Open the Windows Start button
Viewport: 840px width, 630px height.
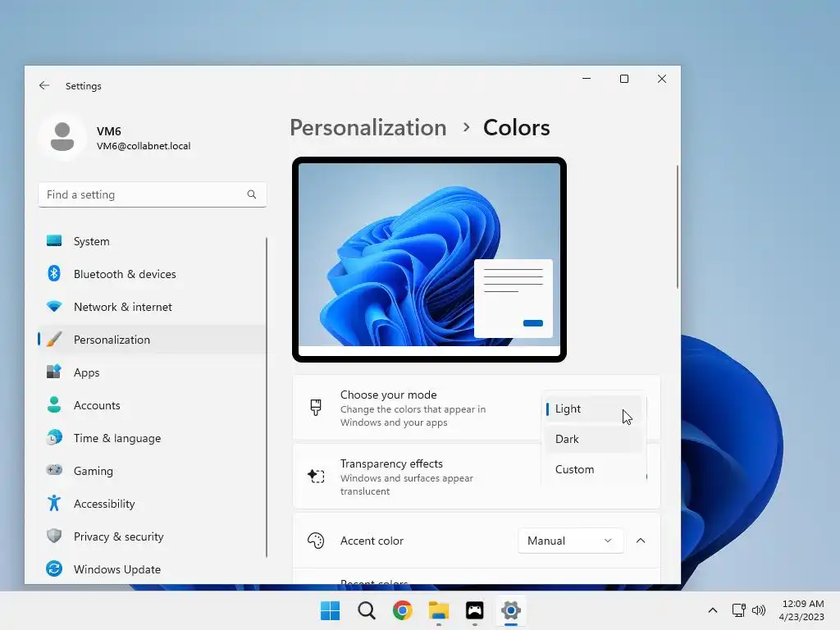pyautogui.click(x=330, y=610)
